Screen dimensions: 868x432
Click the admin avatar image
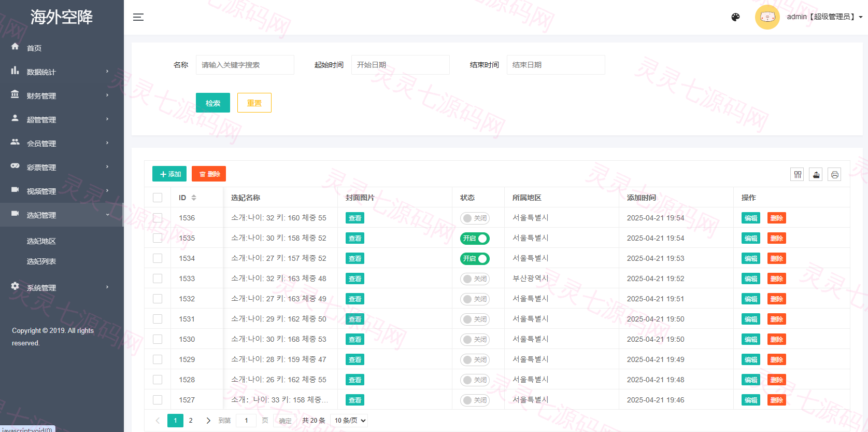pyautogui.click(x=767, y=17)
